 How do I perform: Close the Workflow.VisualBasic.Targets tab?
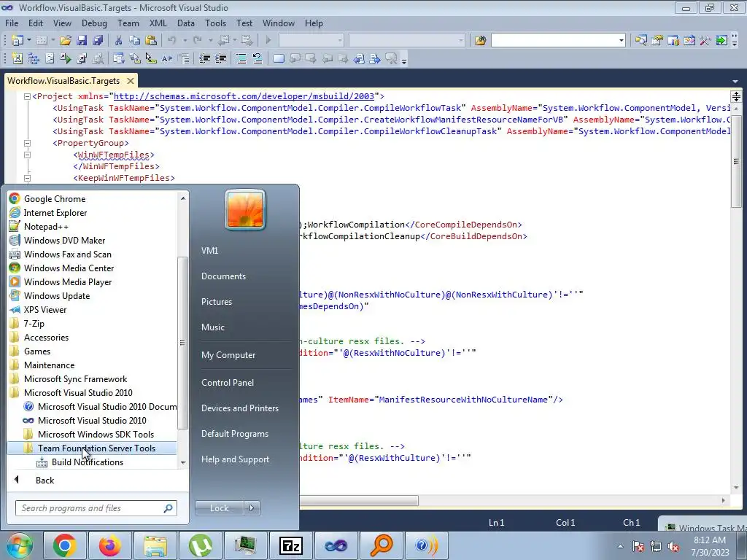pos(130,81)
